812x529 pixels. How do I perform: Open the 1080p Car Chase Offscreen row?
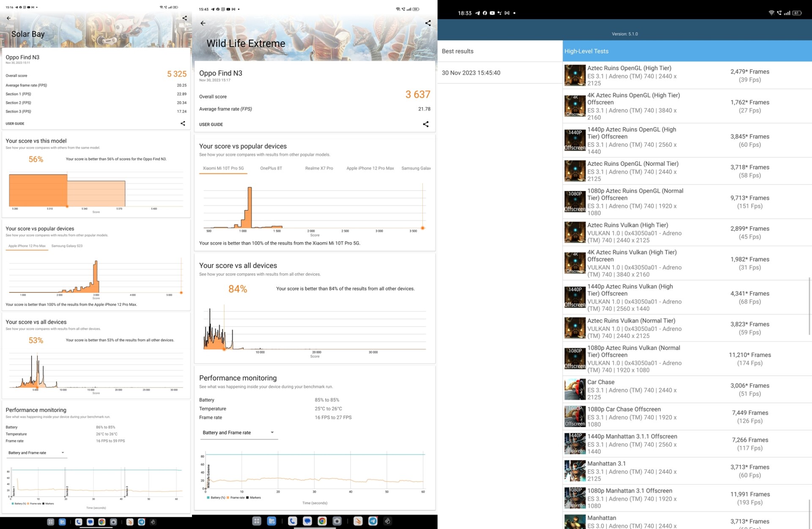click(687, 417)
